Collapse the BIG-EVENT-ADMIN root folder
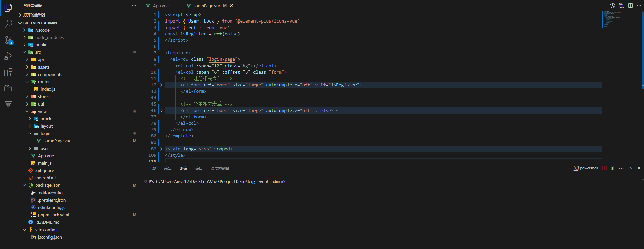This screenshot has width=644, height=249. pyautogui.click(x=79, y=23)
